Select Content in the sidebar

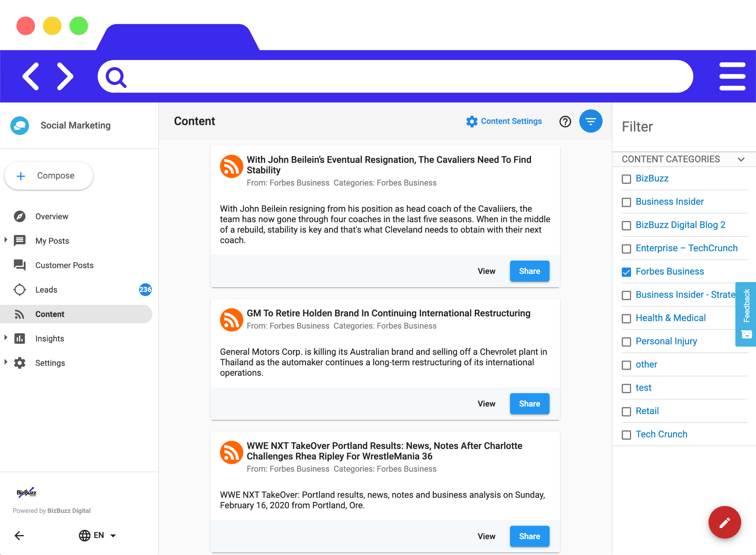click(x=76, y=314)
